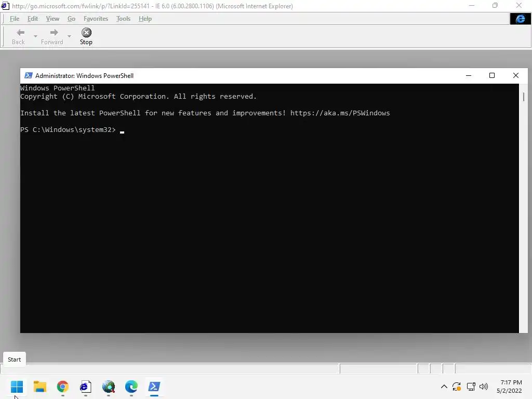532x399 pixels.
Task: Click the sync update tray icon
Action: click(457, 387)
